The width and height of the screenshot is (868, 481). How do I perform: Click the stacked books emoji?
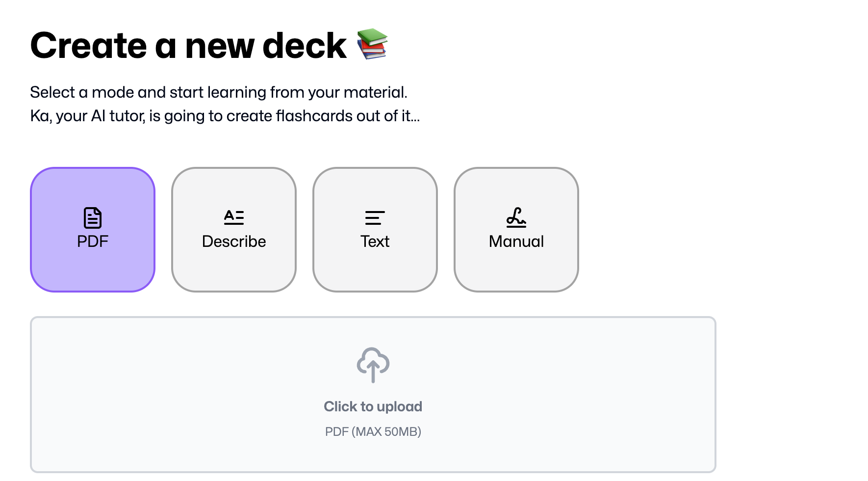pyautogui.click(x=372, y=44)
